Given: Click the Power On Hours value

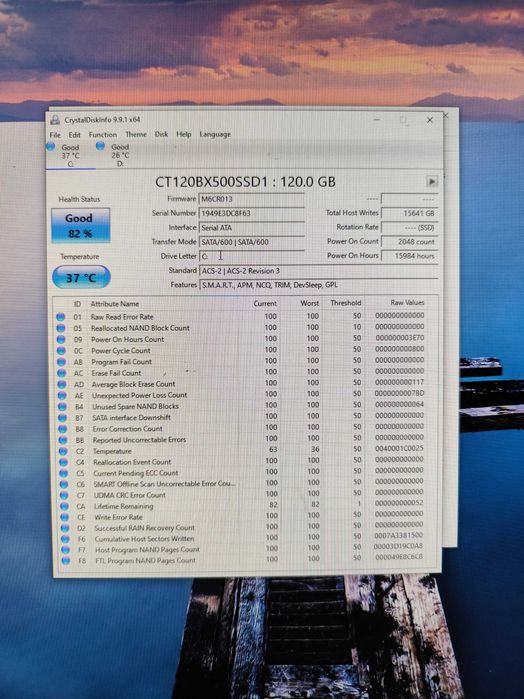Looking at the screenshot, I should [x=409, y=256].
